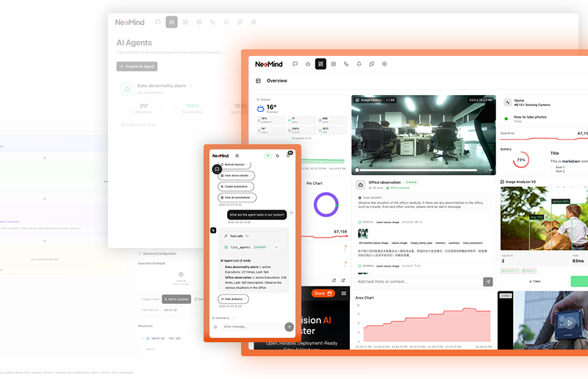
Task: Click the Interval schedule clock option
Action: coord(181,278)
